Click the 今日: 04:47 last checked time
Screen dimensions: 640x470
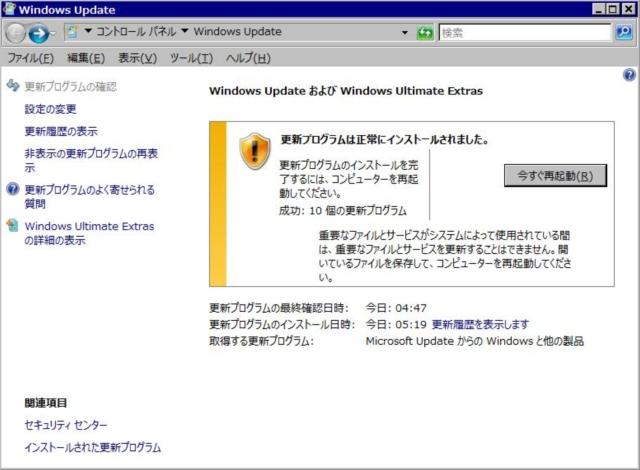396,308
